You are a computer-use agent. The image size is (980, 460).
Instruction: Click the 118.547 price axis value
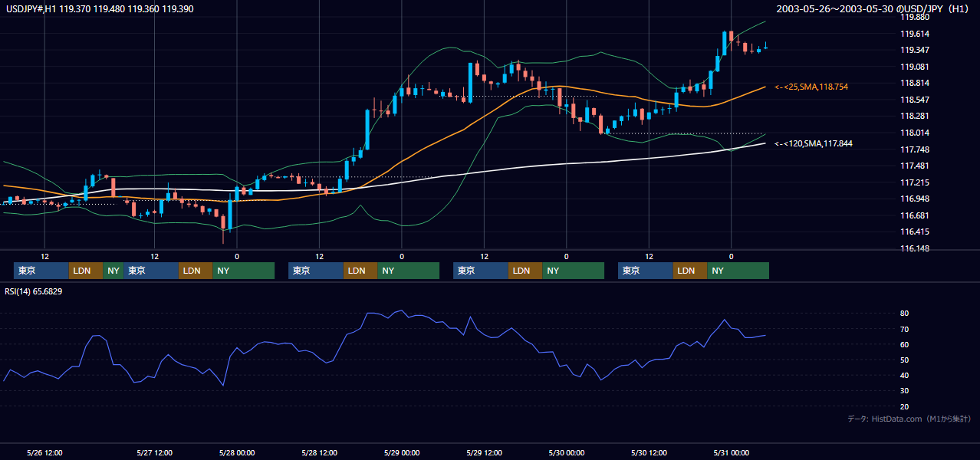914,100
